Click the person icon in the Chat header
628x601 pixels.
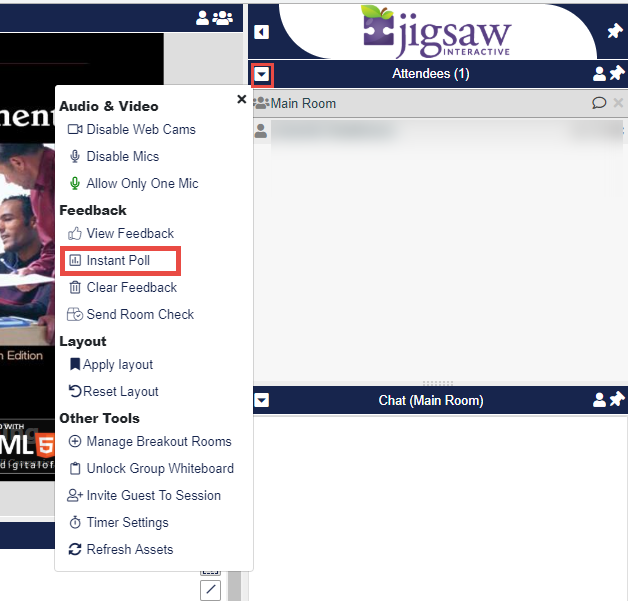tap(599, 400)
